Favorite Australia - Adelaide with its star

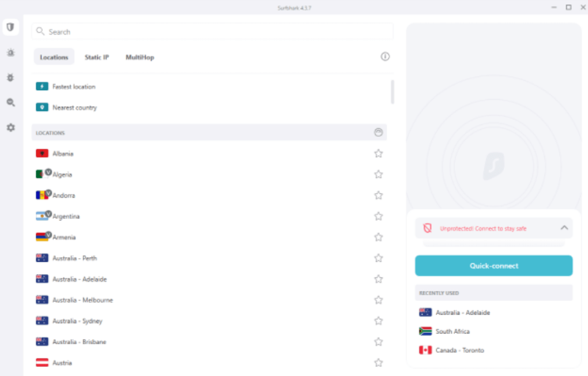(x=378, y=279)
